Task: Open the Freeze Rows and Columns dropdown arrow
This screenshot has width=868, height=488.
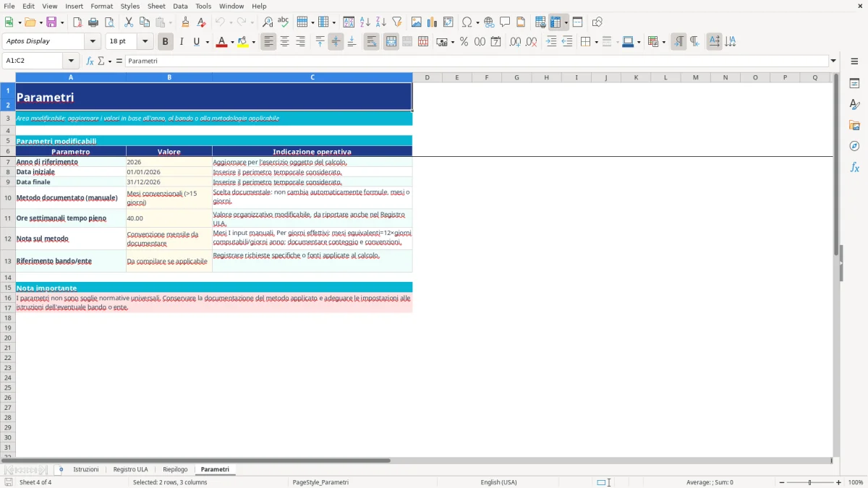Action: pyautogui.click(x=566, y=22)
